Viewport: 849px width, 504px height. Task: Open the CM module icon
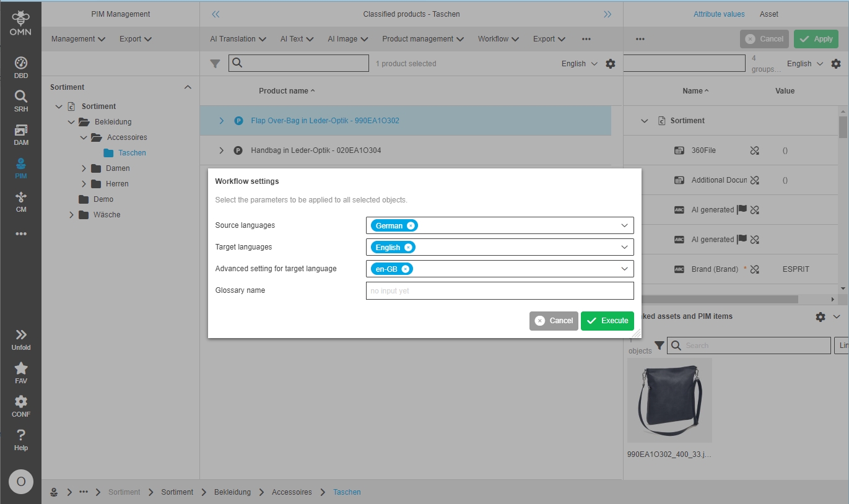[x=21, y=201]
